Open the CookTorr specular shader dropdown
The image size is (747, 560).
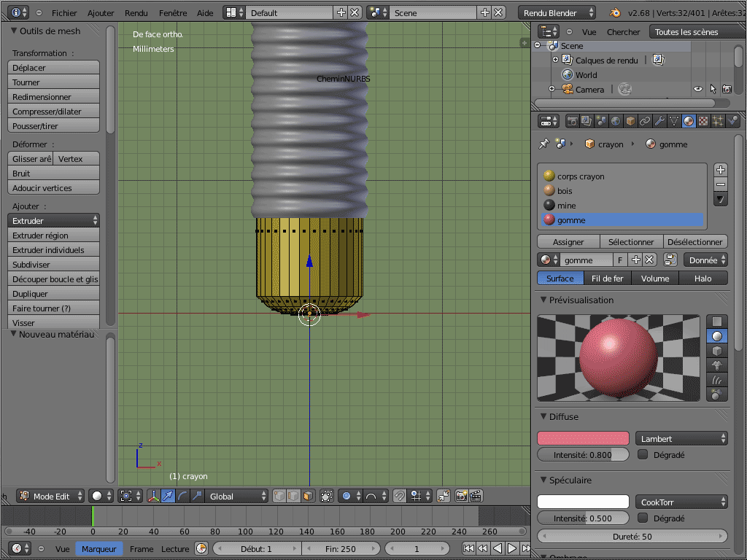click(682, 502)
